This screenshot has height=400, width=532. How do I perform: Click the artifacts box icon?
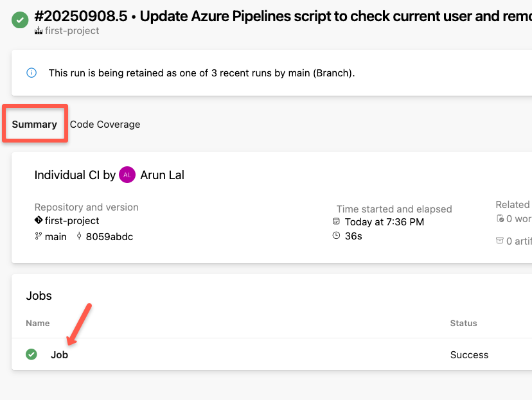pos(501,240)
